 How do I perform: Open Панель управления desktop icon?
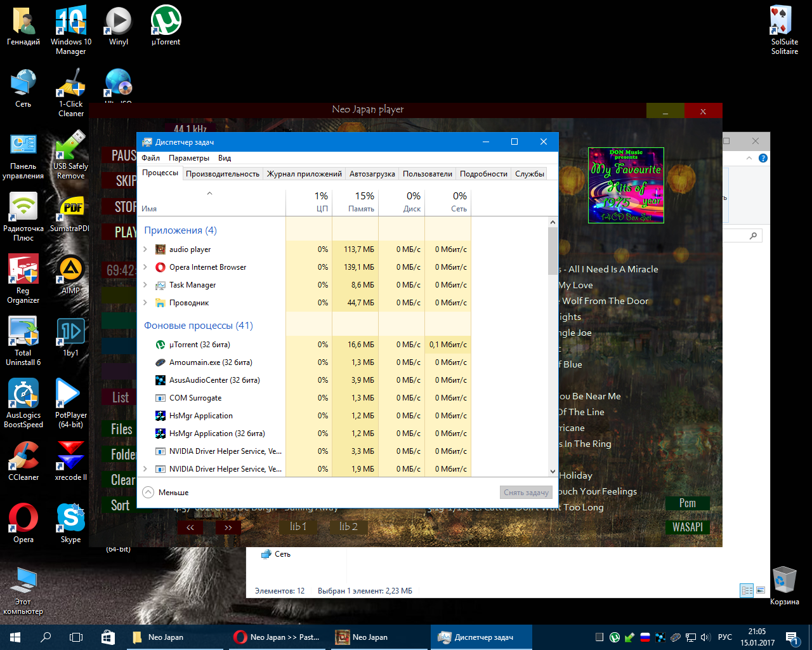(x=23, y=156)
